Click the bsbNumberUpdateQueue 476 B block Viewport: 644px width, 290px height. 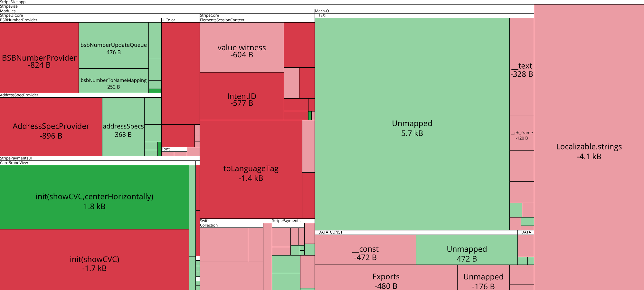point(114,45)
